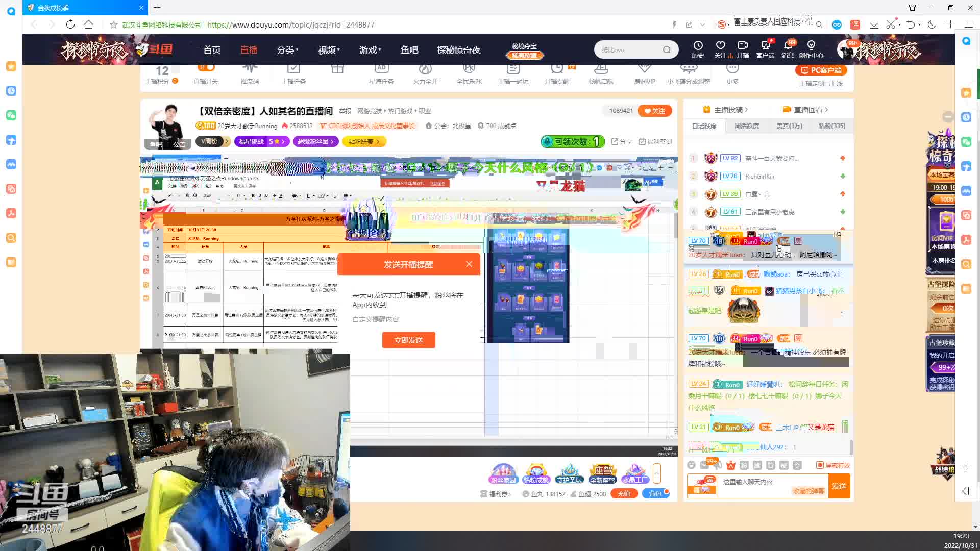Viewport: 980px width, 551px height.
Task: Open the chat font color A icon
Action: point(731,465)
